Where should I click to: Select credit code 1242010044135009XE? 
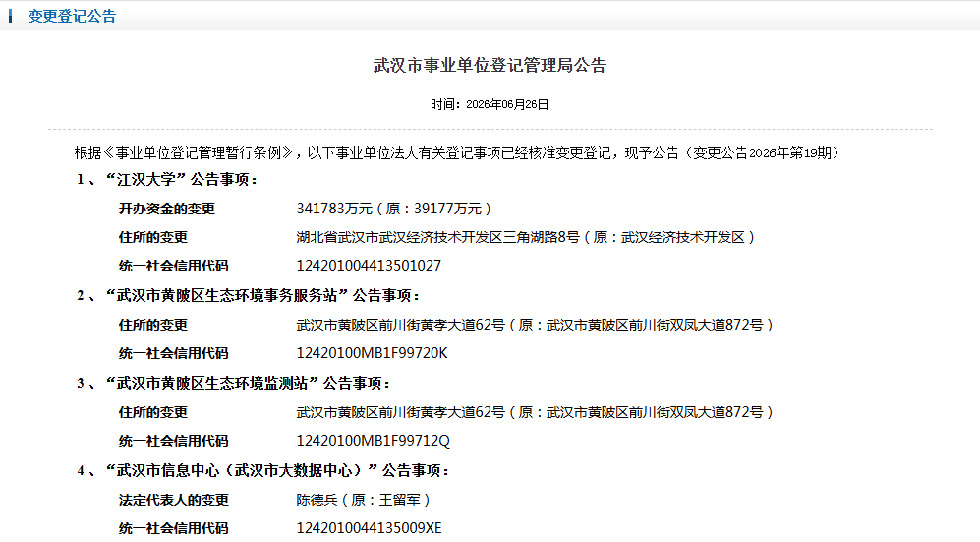coord(369,528)
